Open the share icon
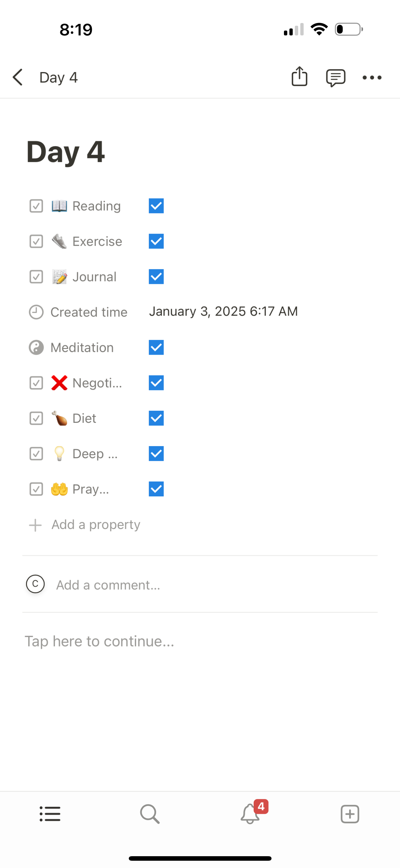Viewport: 400px width, 868px height. point(299,77)
